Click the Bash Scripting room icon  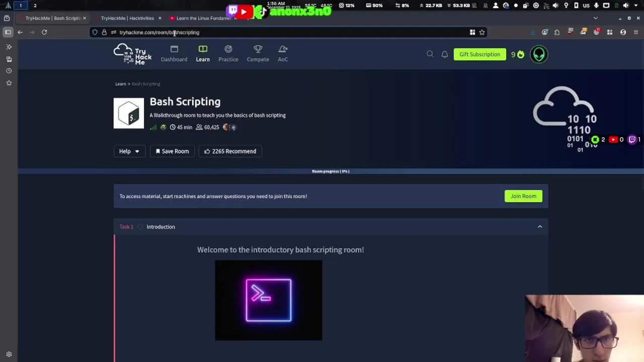(129, 113)
